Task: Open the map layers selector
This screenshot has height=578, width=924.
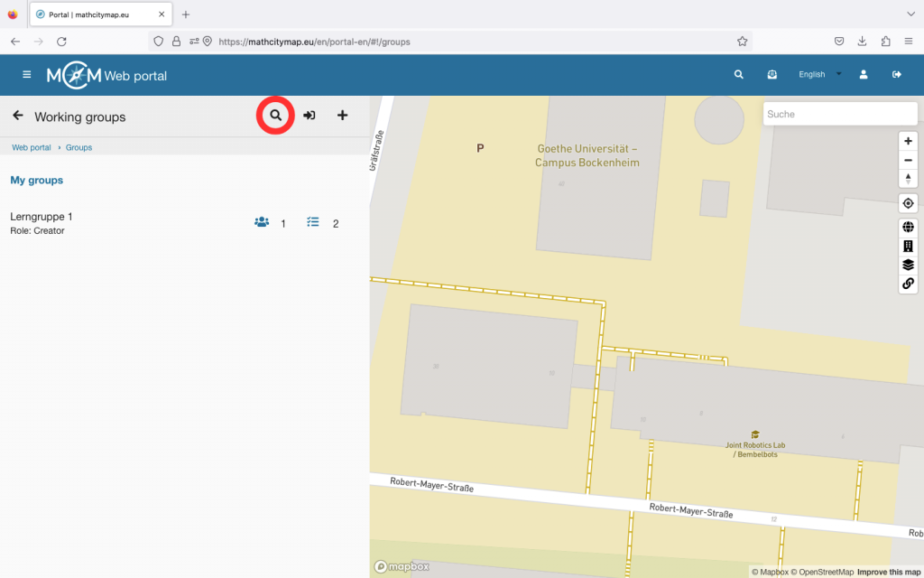Action: pyautogui.click(x=908, y=265)
